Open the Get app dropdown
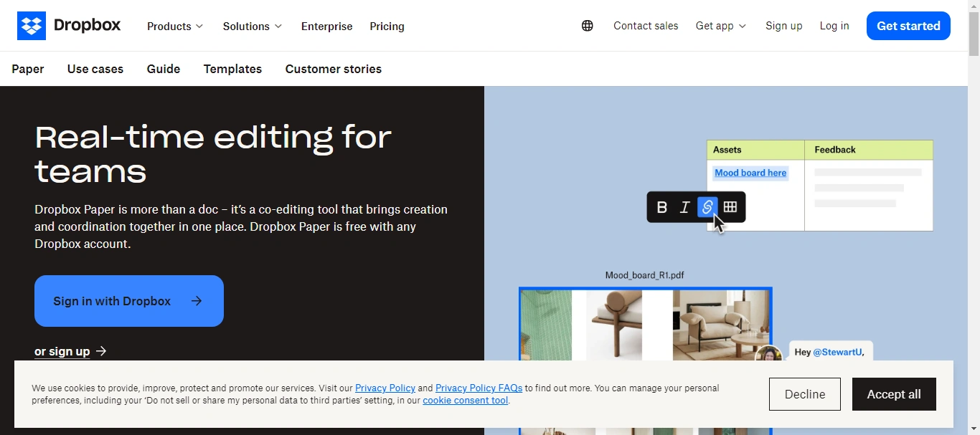980x435 pixels. point(721,26)
